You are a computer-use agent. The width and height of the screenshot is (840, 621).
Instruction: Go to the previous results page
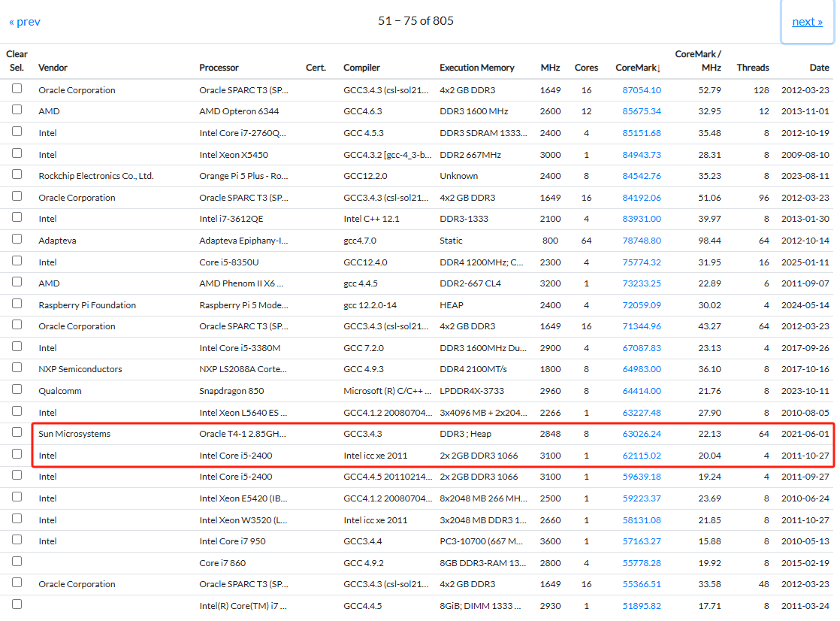tap(25, 22)
